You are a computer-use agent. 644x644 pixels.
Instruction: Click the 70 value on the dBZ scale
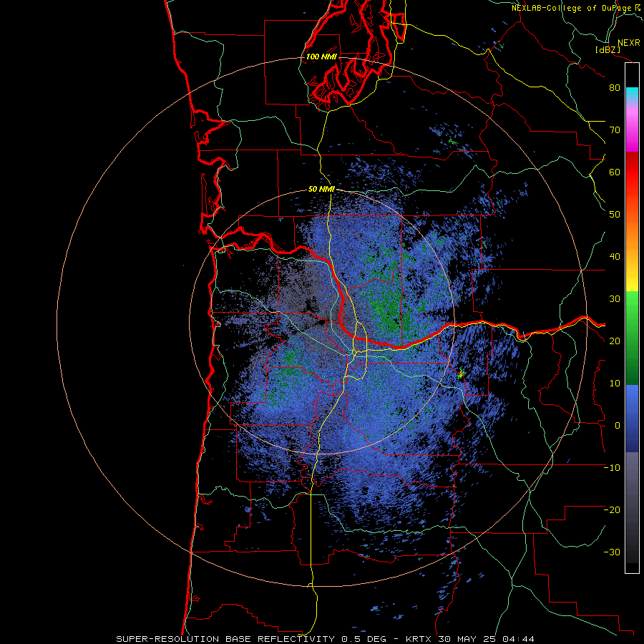pyautogui.click(x=615, y=130)
